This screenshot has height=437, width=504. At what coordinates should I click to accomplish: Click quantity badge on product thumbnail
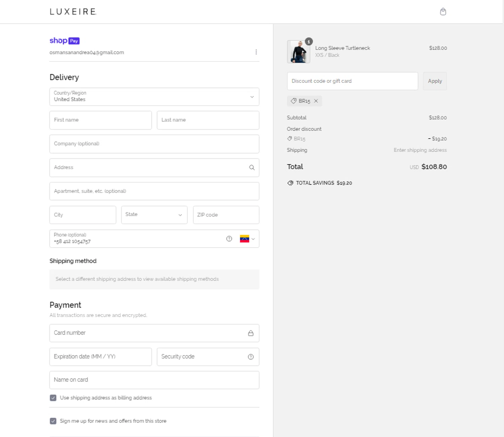tap(309, 41)
